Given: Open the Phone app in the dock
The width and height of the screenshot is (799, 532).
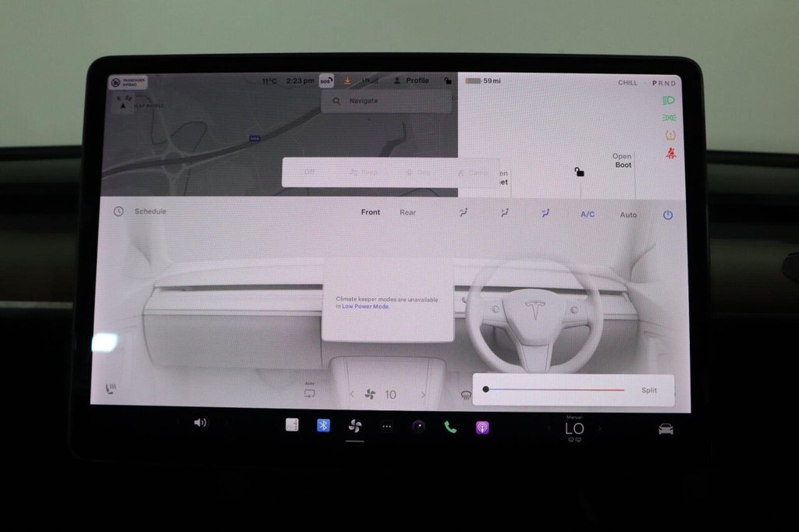Looking at the screenshot, I should (x=450, y=425).
